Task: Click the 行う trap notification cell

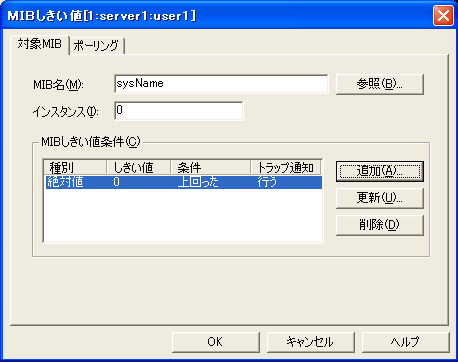Action: [x=267, y=182]
